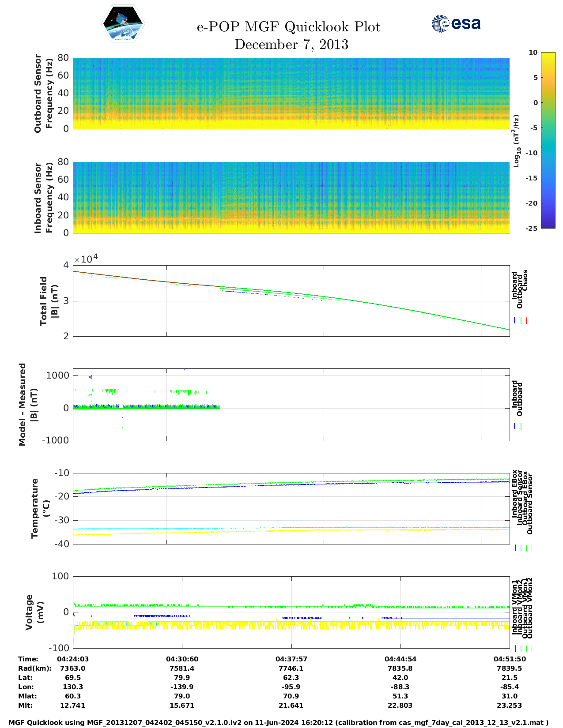Click the Inboard Sensor spectrogram panel

[291, 197]
